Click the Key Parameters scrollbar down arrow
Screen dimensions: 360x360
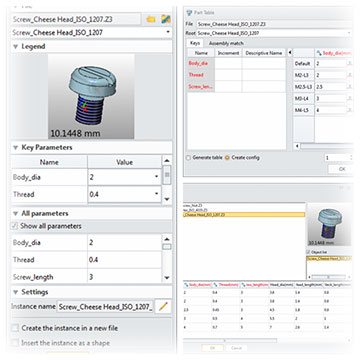click(167, 199)
